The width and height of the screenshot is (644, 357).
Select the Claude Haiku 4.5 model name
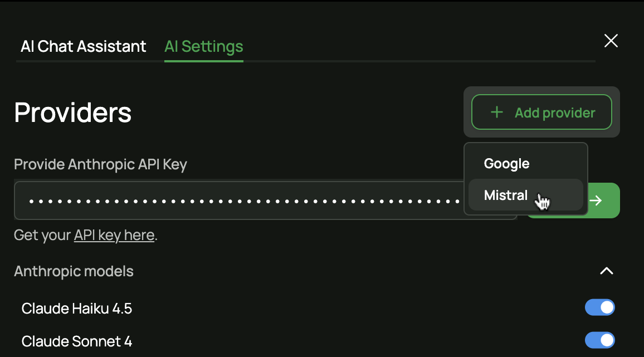coord(77,308)
